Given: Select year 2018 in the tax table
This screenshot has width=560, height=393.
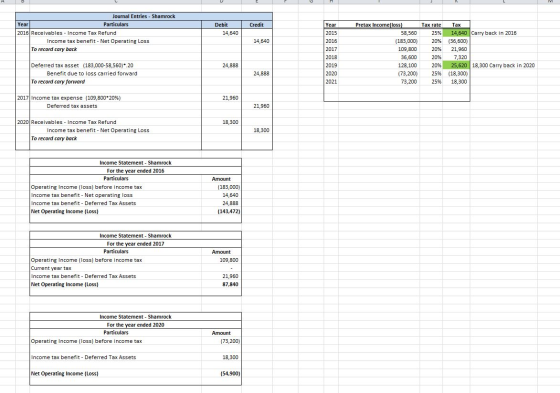Looking at the screenshot, I should point(331,57).
